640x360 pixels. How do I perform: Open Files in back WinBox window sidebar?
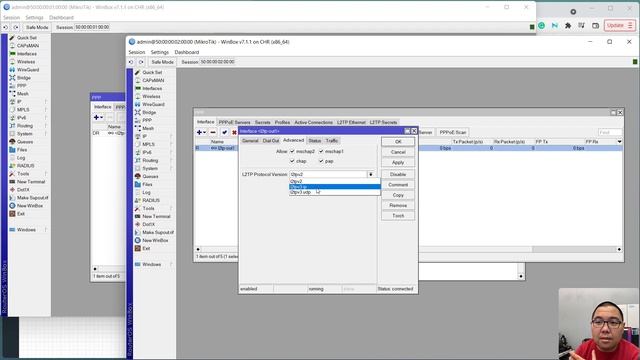[22, 150]
